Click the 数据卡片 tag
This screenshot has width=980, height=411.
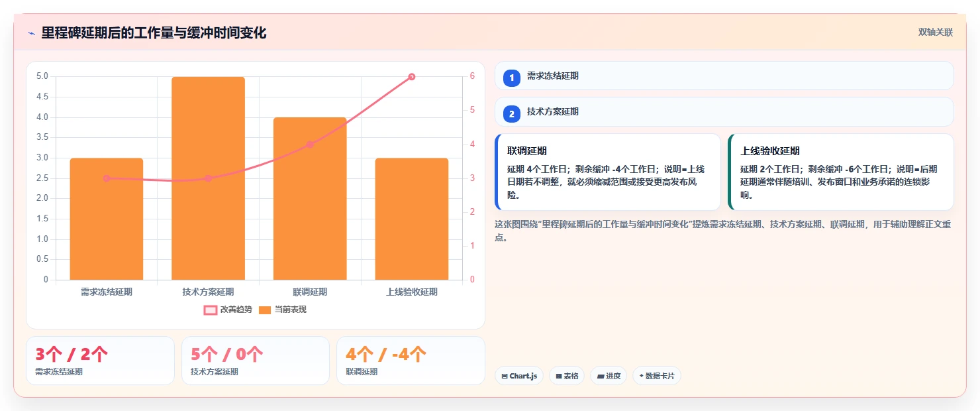[657, 376]
